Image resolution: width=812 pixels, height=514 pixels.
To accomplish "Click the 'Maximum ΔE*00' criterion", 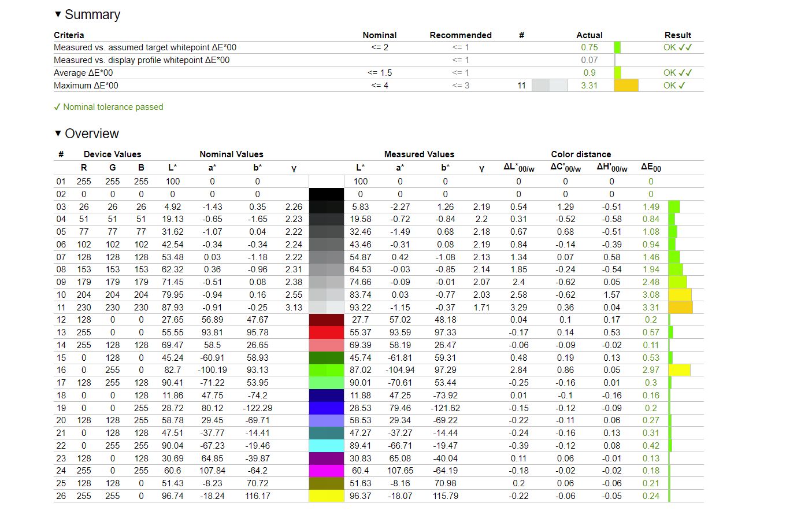I will click(86, 86).
